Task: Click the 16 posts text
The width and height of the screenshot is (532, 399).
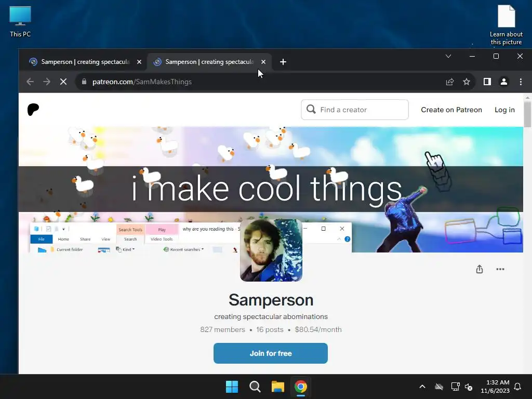Action: pyautogui.click(x=270, y=329)
